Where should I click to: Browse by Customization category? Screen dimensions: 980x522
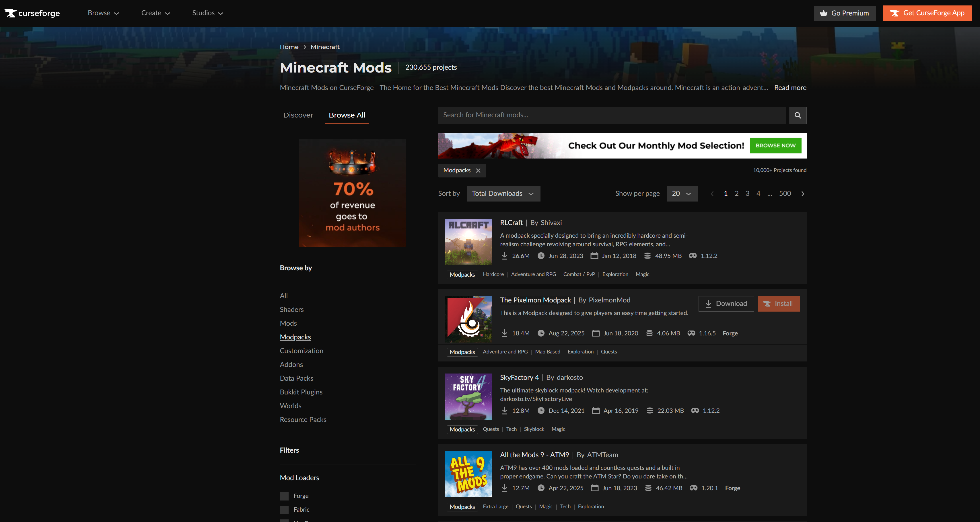302,351
